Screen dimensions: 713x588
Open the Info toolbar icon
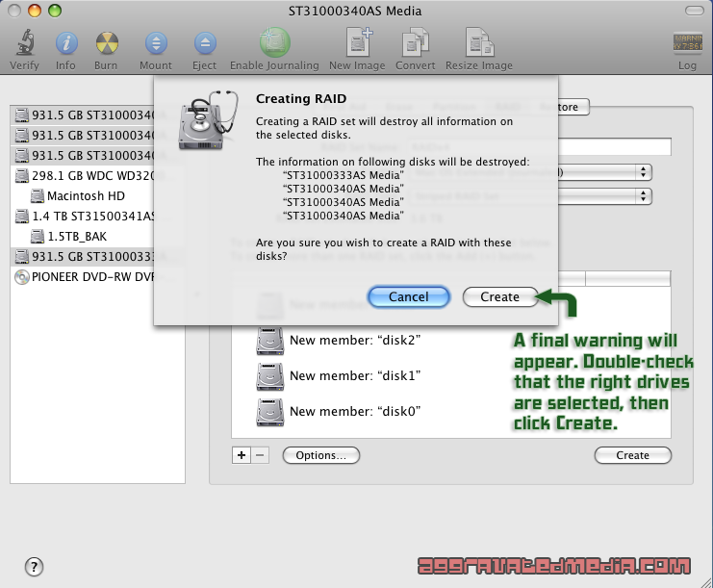(66, 43)
